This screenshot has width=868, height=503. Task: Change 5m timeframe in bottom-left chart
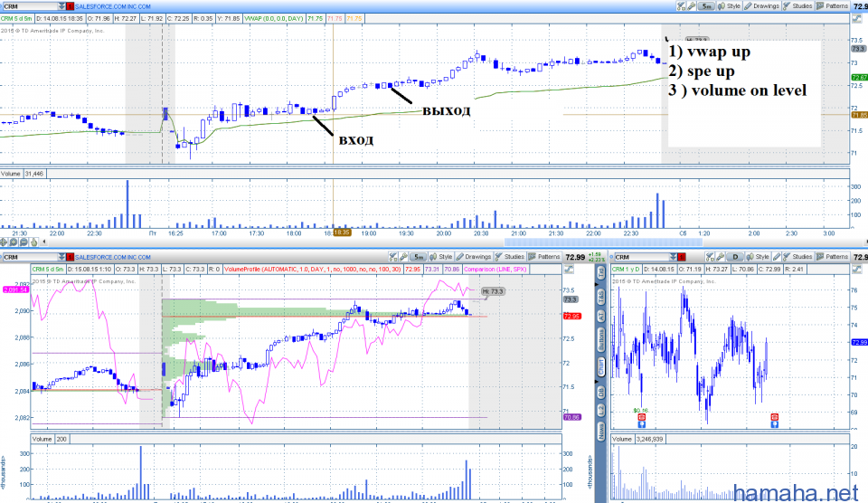tap(419, 257)
